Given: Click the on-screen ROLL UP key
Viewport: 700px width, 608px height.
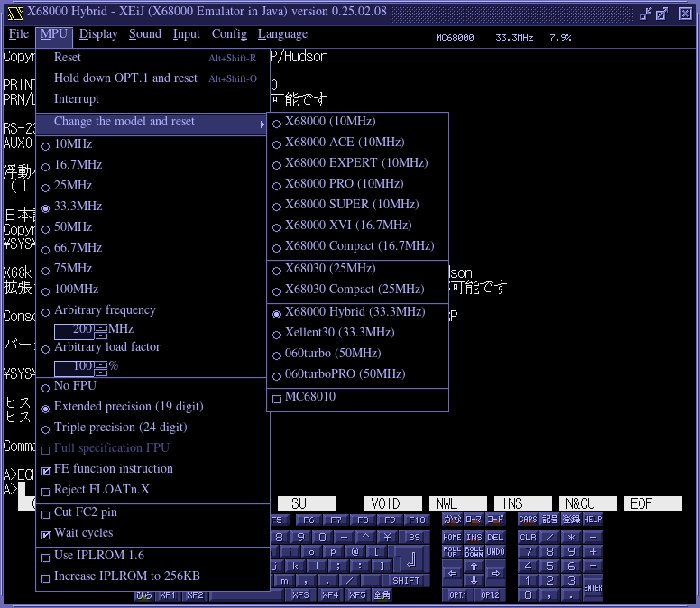Looking at the screenshot, I should [x=452, y=552].
